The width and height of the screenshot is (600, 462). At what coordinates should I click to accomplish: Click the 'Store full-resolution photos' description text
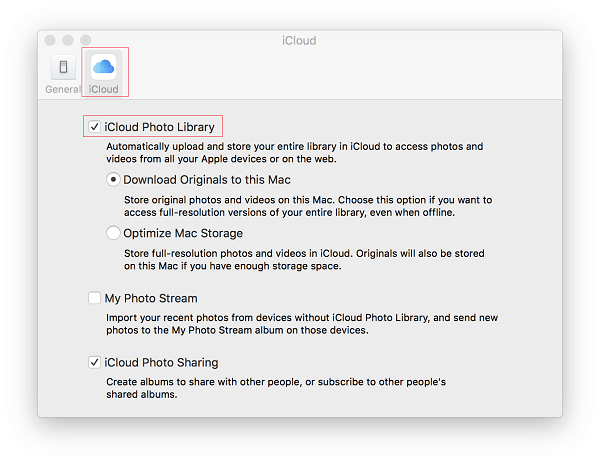[x=304, y=260]
